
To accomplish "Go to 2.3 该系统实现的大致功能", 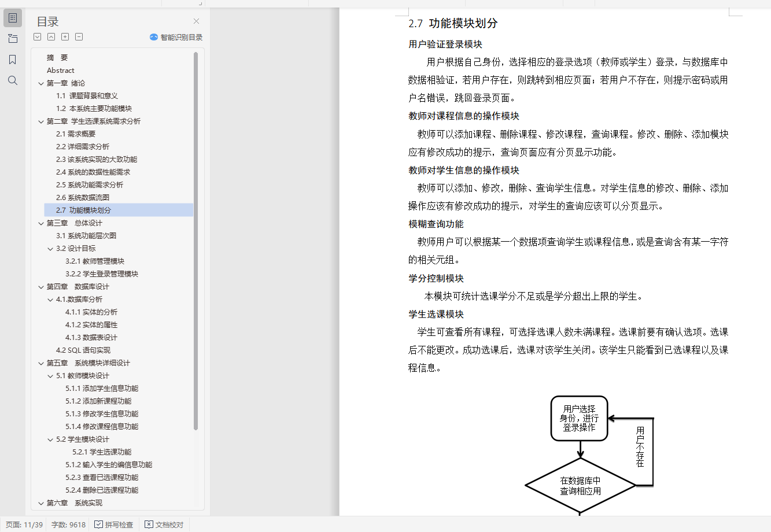I will [97, 160].
